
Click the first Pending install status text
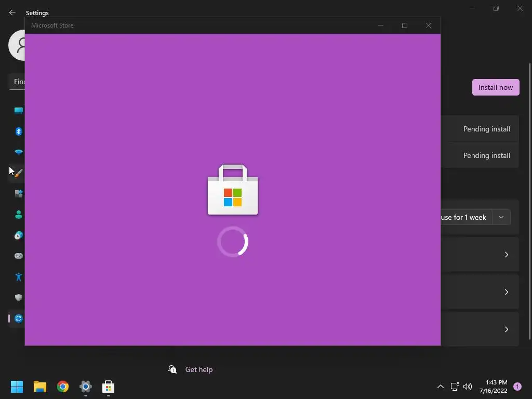486,129
